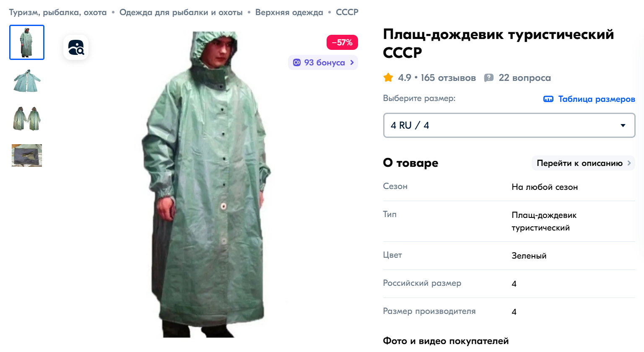The width and height of the screenshot is (644, 352).
Task: Open the 4 RU / 4 size dropdown
Action: coord(509,125)
